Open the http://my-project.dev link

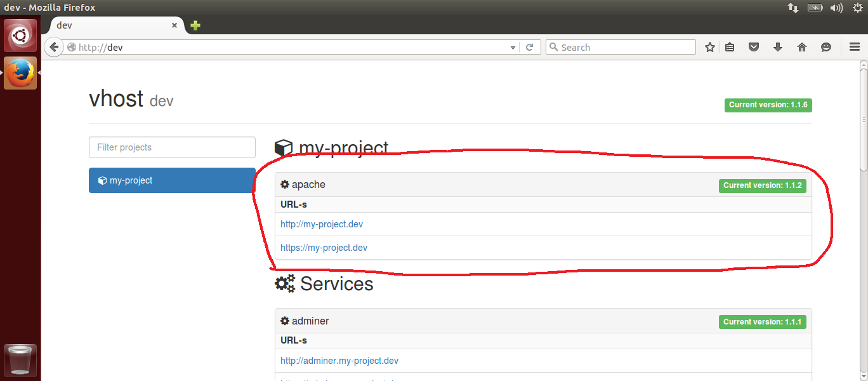click(322, 224)
